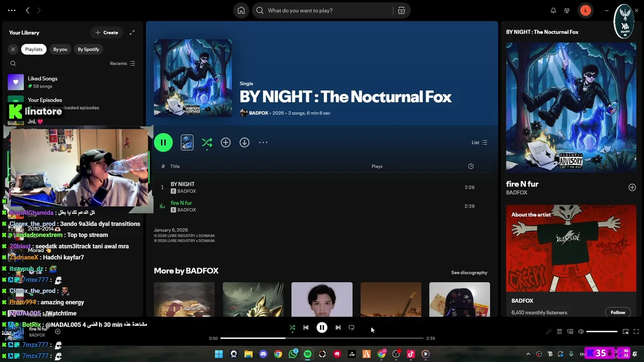Open the Browse icon in search bar
Screen dimensions: 644x362
[x=401, y=11]
